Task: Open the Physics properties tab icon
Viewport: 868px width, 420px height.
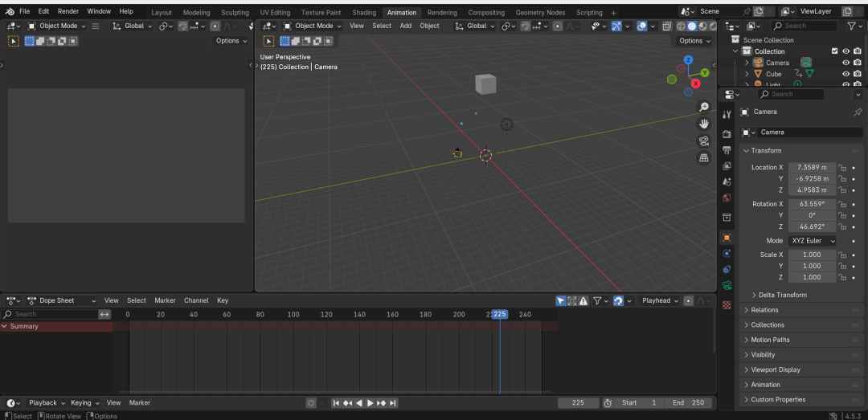Action: coord(727,254)
